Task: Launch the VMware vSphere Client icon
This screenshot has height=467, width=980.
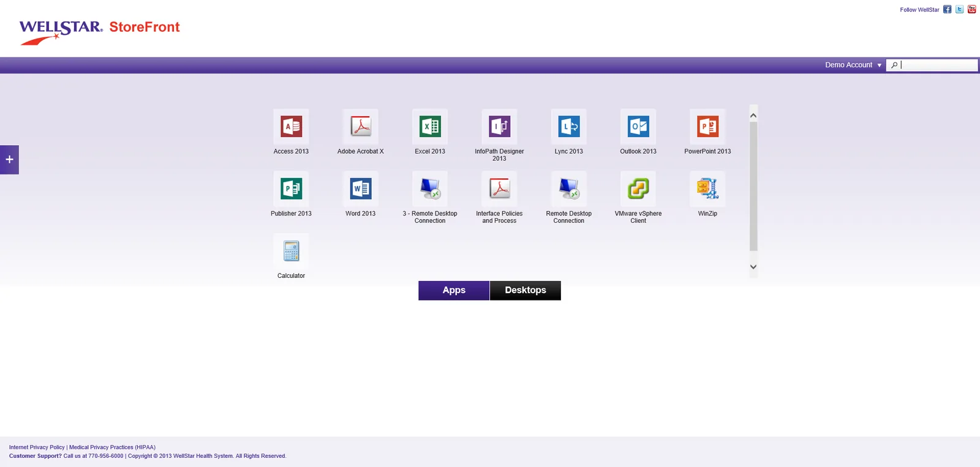Action: click(638, 189)
